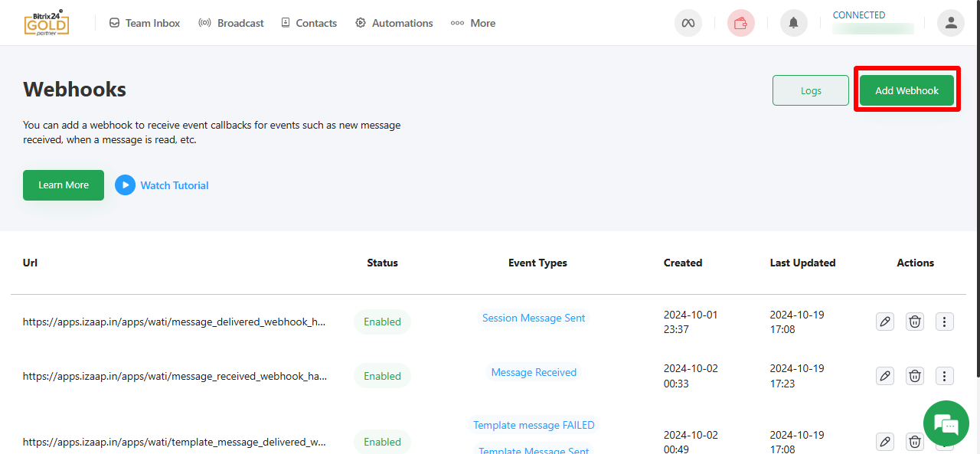Expand the More menu in navigation
Viewport: 980px width, 454px height.
point(473,23)
